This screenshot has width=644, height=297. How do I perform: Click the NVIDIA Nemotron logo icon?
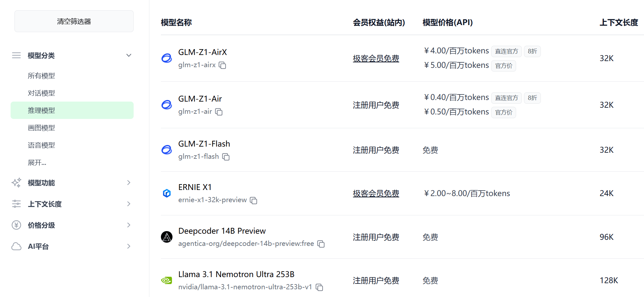tap(167, 280)
